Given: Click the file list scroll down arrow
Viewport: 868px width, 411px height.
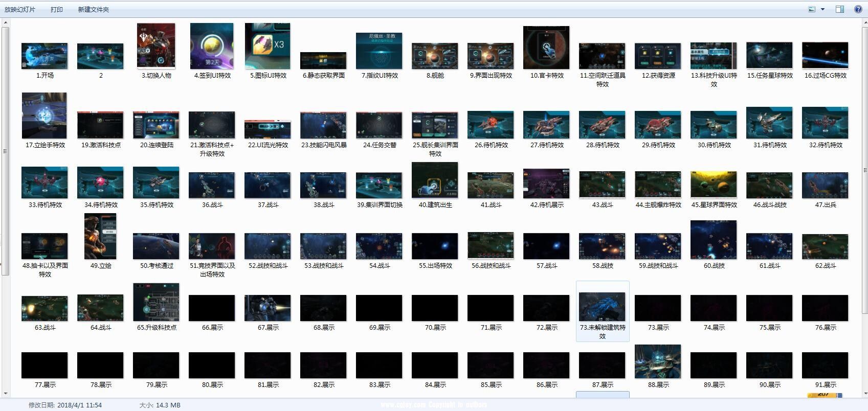Looking at the screenshot, I should [x=864, y=394].
